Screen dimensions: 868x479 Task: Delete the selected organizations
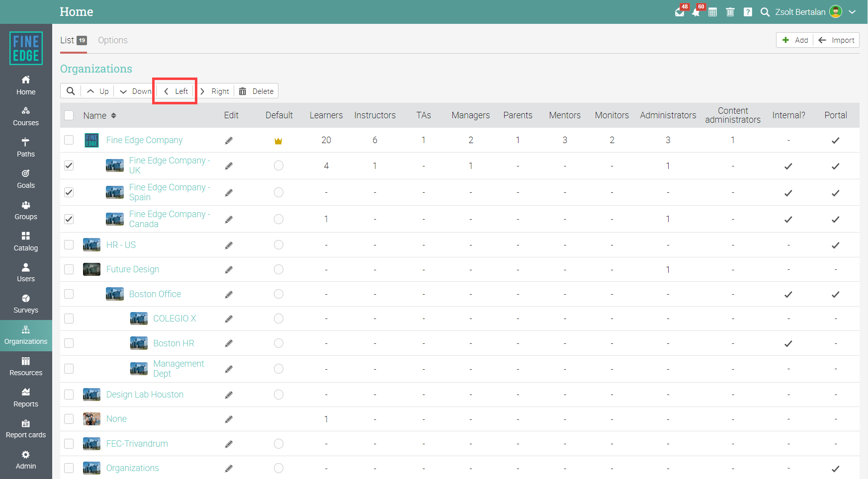coord(256,91)
